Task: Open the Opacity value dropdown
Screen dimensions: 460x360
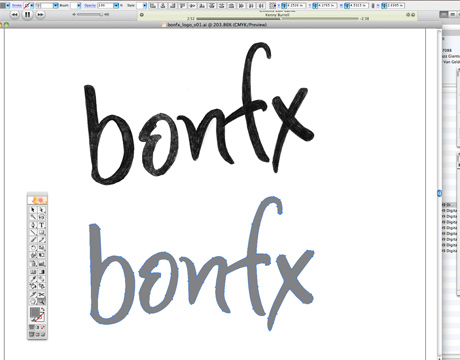Action: [x=116, y=5]
